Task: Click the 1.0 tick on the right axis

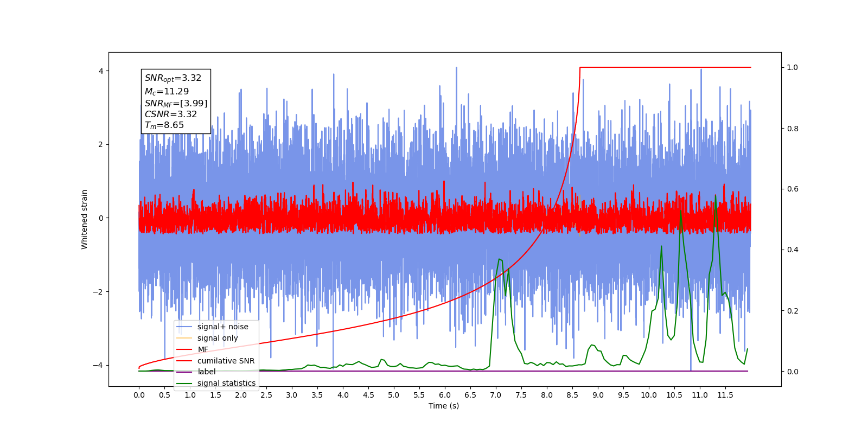Action: [792, 67]
